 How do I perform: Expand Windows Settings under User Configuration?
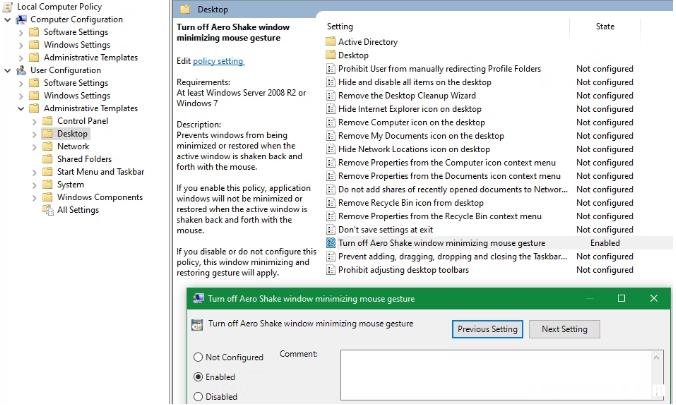21,96
